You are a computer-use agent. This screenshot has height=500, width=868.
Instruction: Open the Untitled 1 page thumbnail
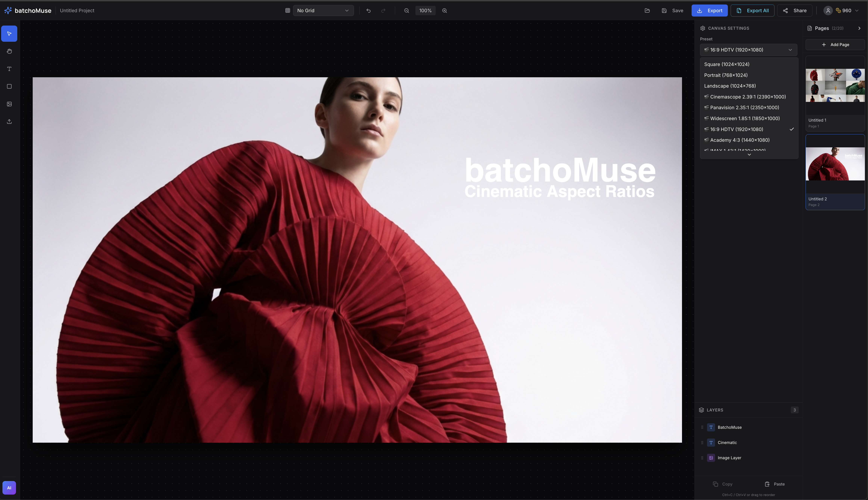pyautogui.click(x=835, y=86)
